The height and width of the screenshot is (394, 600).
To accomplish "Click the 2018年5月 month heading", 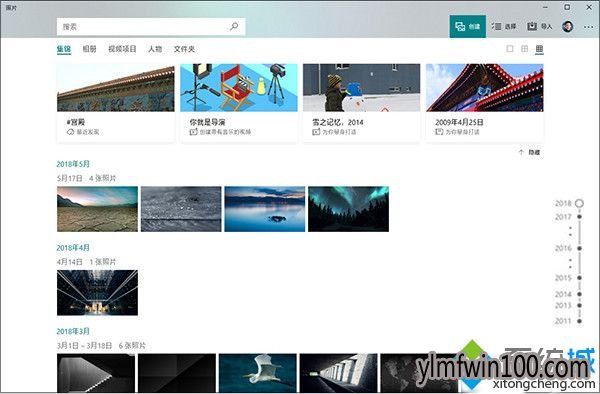I will tap(73, 164).
